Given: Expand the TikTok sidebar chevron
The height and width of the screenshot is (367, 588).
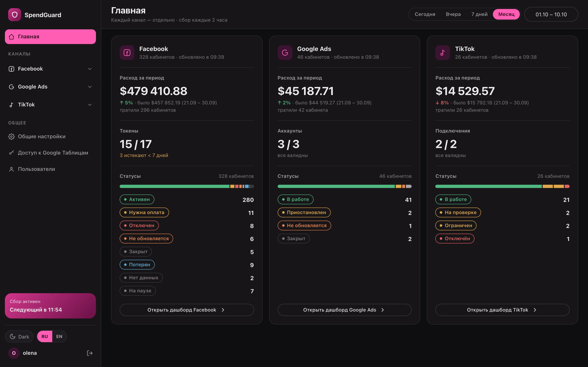Looking at the screenshot, I should click(x=90, y=105).
